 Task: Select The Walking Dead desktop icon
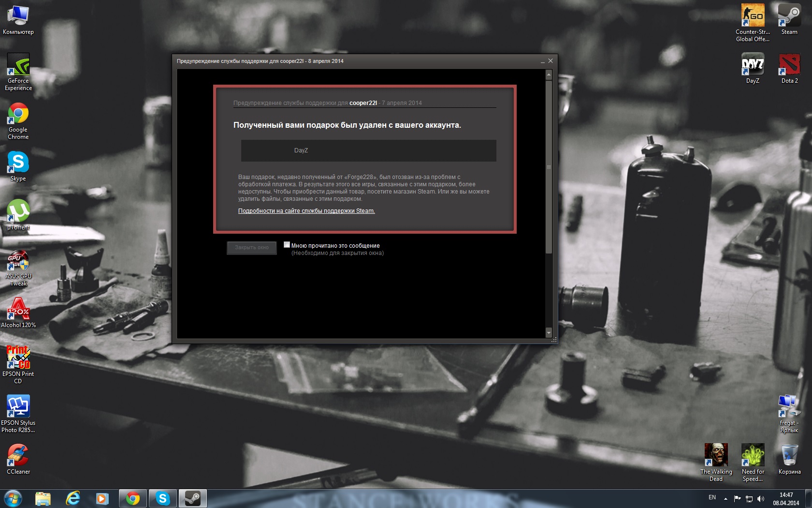pos(716,463)
